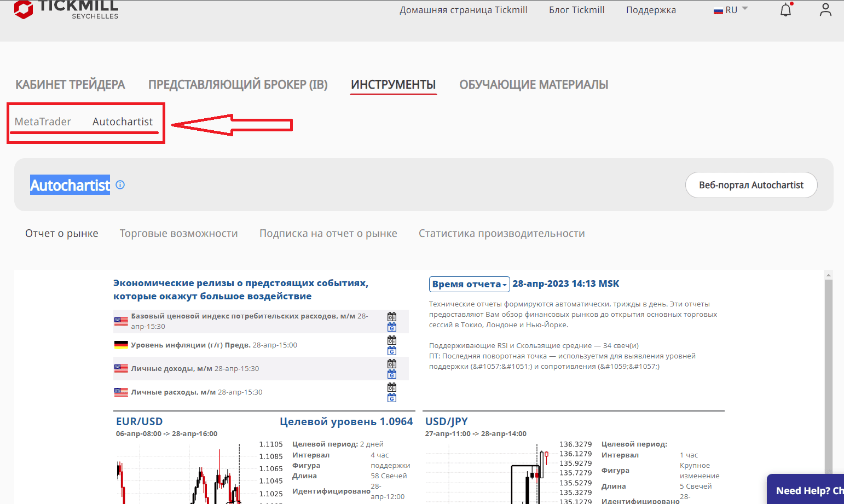Open 'Блог Tickmill' link
The width and height of the screenshot is (844, 504).
577,10
